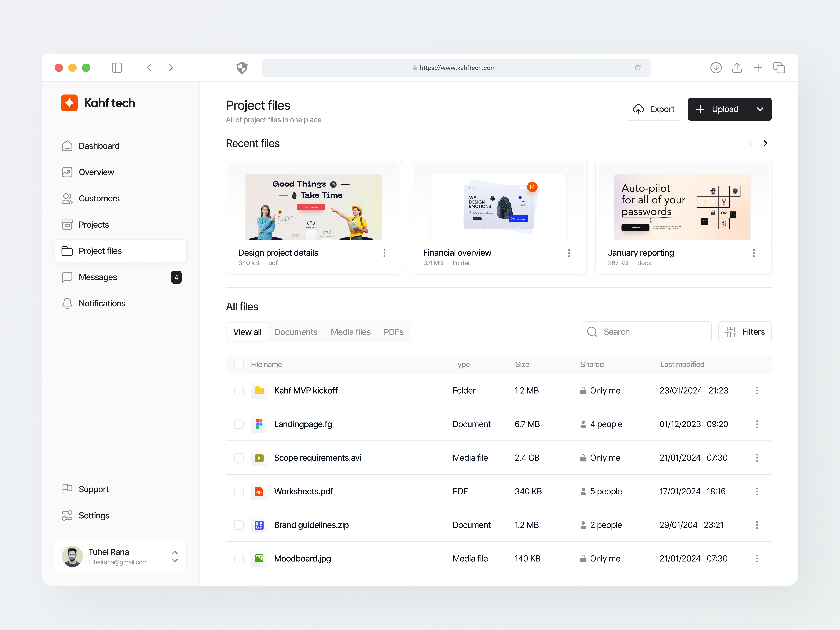840x630 pixels.
Task: Open Dashboard in the sidebar
Action: (121, 146)
